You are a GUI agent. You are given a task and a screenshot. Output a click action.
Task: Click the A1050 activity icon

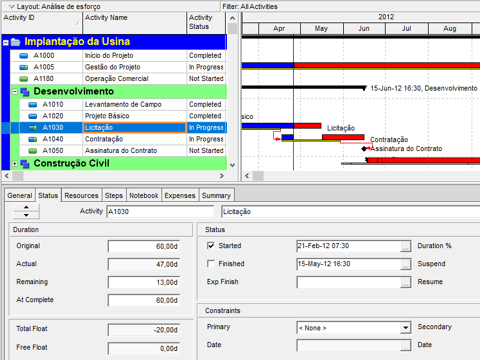(33, 151)
